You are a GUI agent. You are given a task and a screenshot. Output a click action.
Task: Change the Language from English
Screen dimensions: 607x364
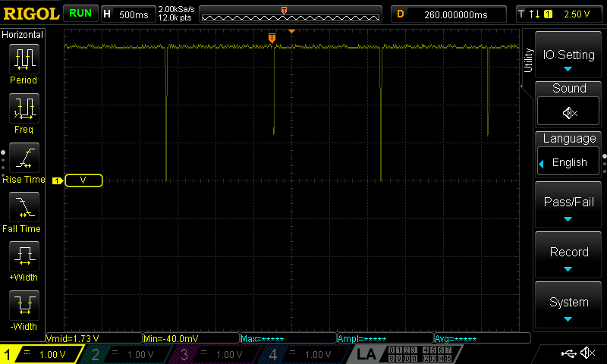pyautogui.click(x=568, y=162)
